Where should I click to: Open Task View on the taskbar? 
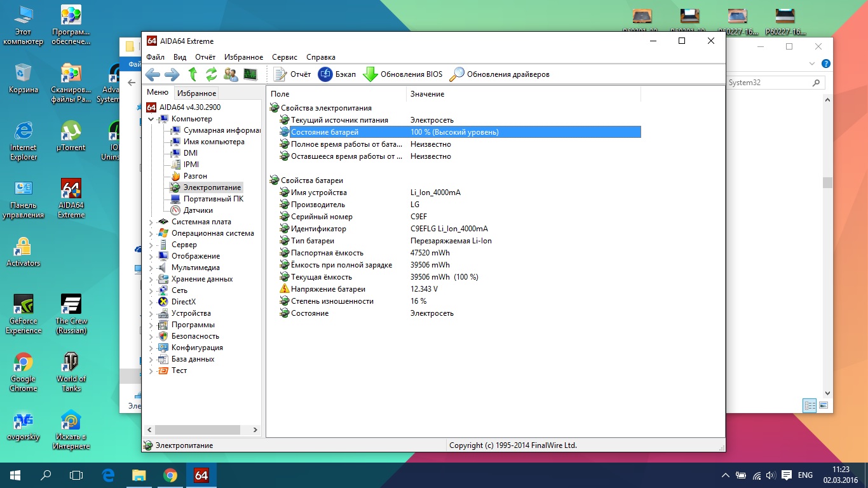point(76,475)
